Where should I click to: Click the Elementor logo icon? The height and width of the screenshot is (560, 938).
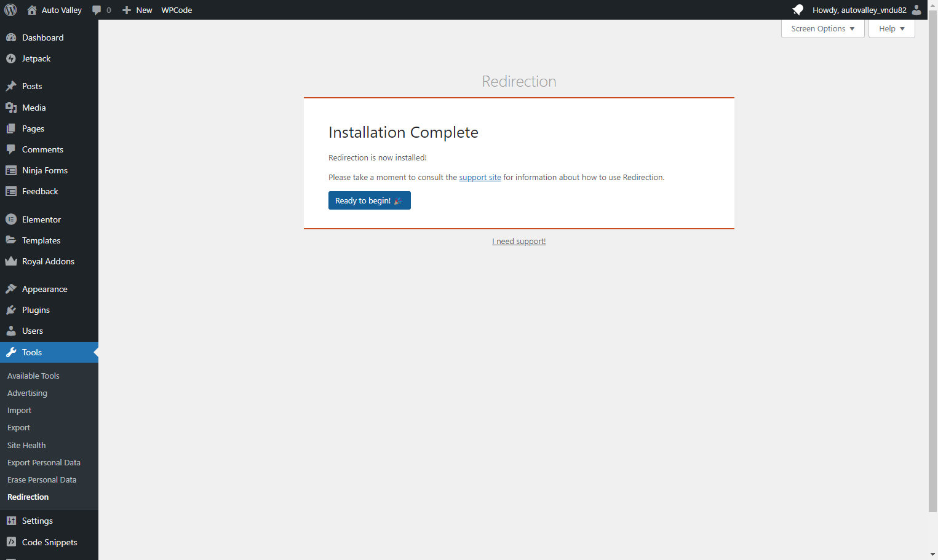point(11,219)
